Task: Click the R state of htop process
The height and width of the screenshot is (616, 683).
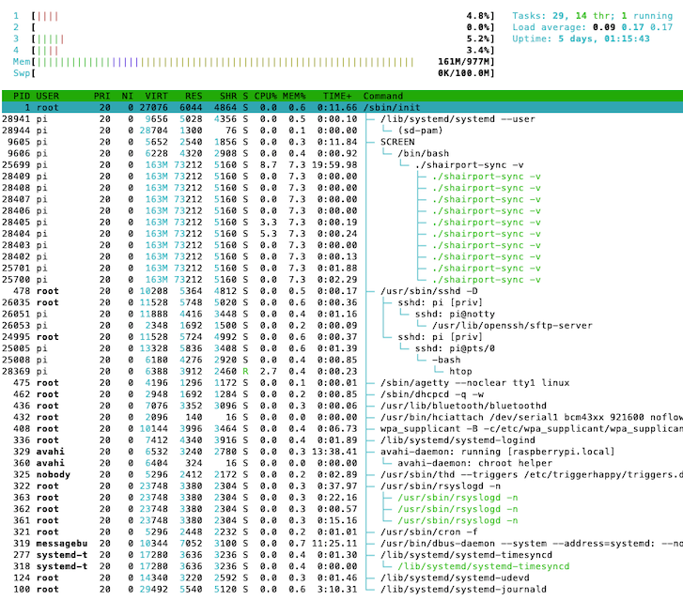Action: (x=245, y=371)
